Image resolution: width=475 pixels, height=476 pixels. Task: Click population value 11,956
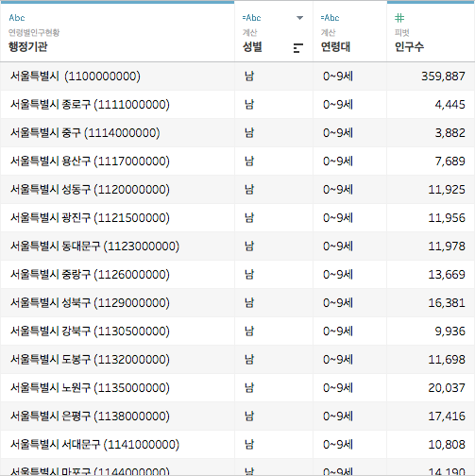coord(447,218)
